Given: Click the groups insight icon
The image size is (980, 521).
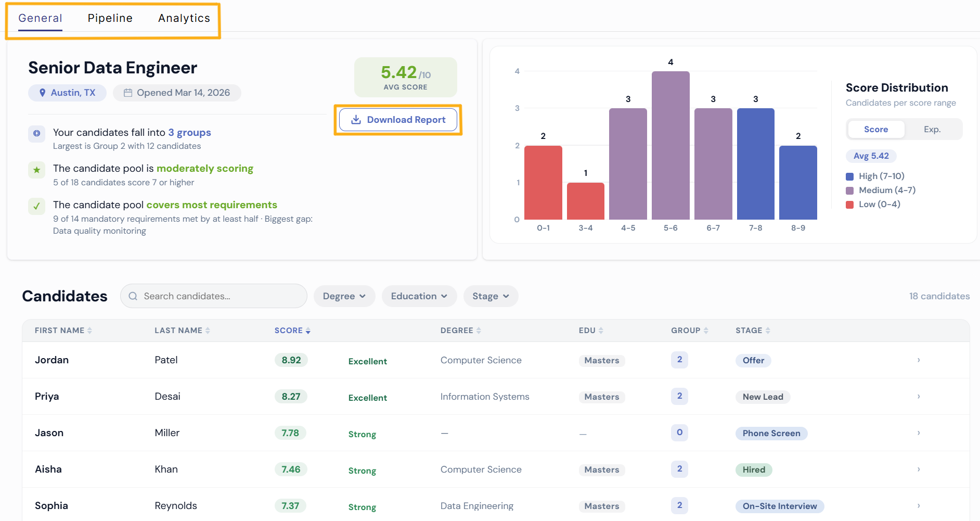Looking at the screenshot, I should pos(36,133).
